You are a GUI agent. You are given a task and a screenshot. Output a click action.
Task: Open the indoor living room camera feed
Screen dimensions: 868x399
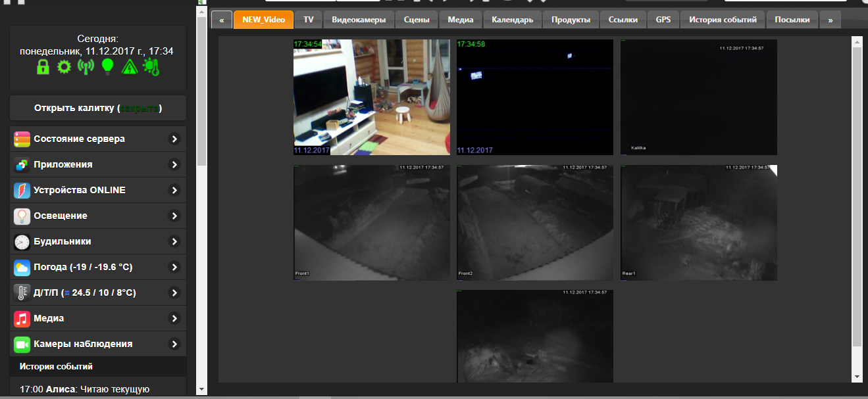point(372,97)
